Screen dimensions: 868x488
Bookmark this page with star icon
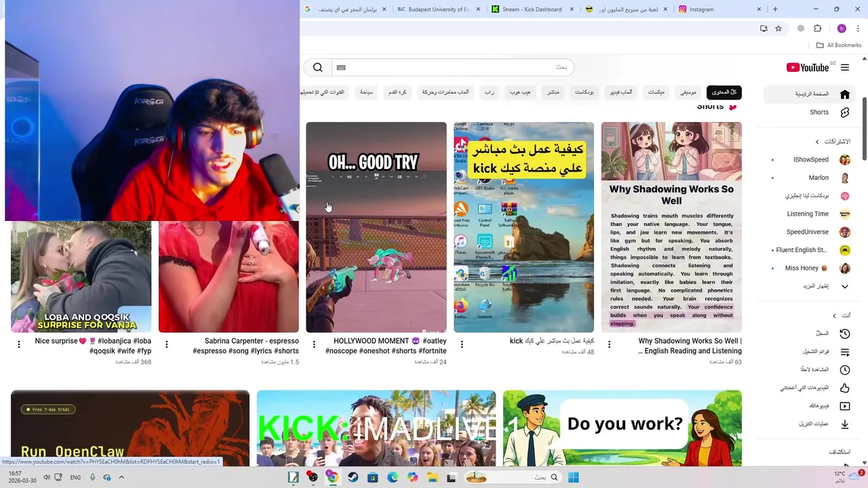778,28
